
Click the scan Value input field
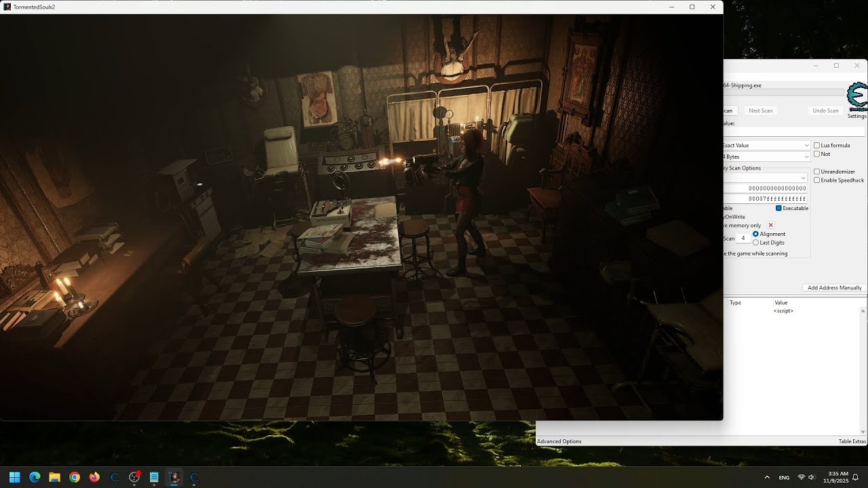794,132
